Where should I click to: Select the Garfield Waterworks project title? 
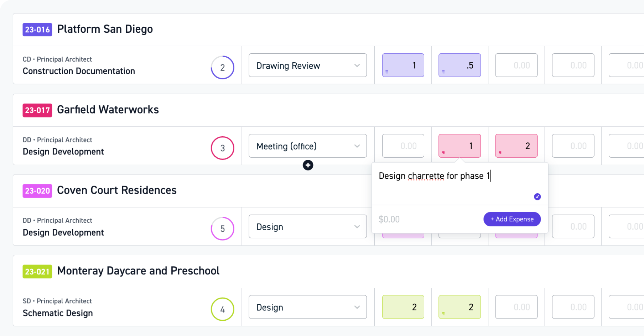108,110
